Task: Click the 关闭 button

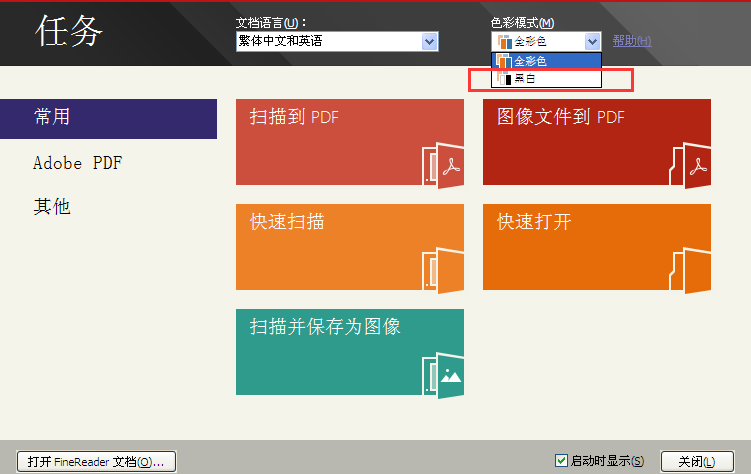Action: click(697, 462)
